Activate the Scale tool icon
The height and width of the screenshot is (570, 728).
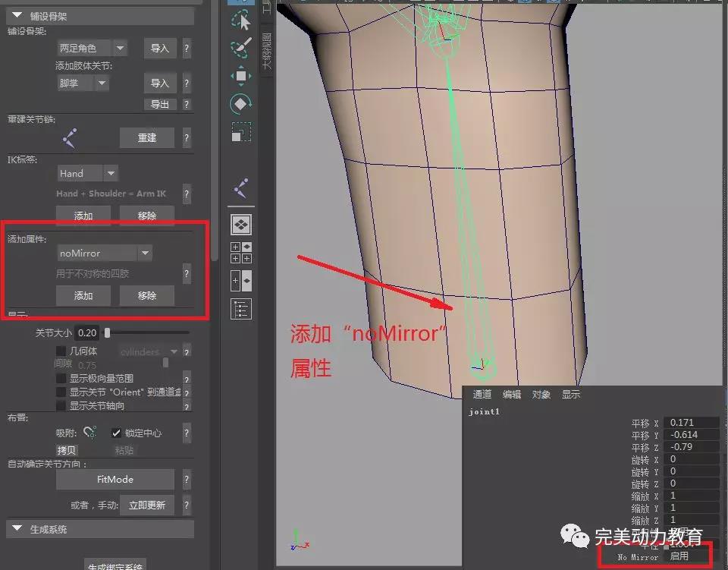(x=241, y=132)
